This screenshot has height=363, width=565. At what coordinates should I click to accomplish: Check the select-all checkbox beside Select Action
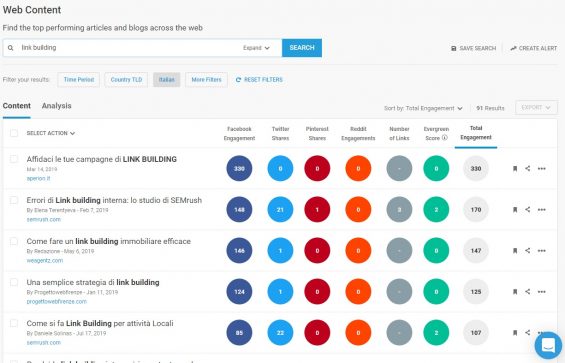[14, 133]
